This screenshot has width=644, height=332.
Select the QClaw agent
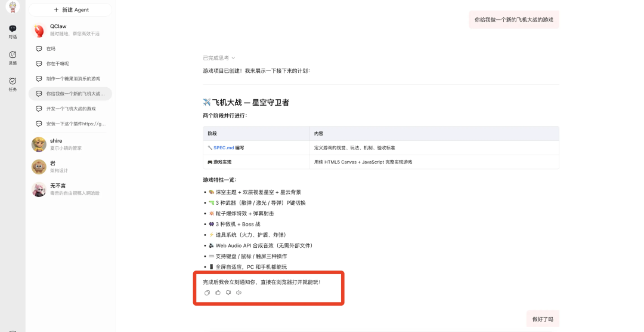pos(70,30)
